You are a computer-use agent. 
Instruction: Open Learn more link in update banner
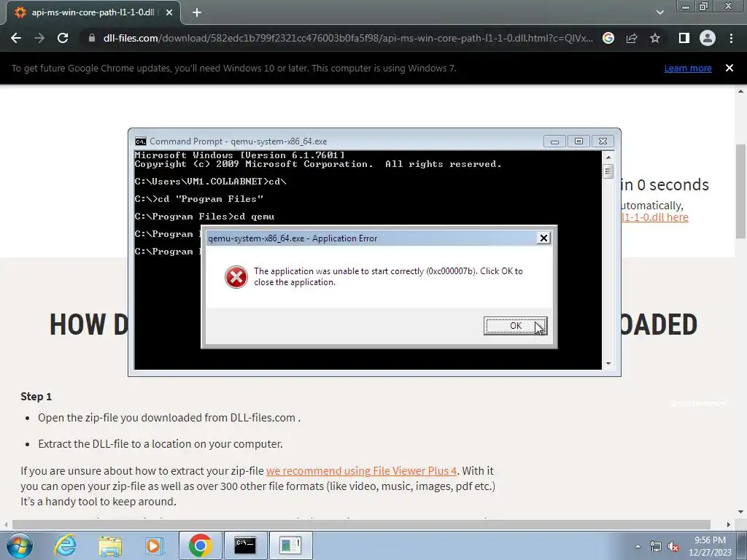pyautogui.click(x=688, y=68)
